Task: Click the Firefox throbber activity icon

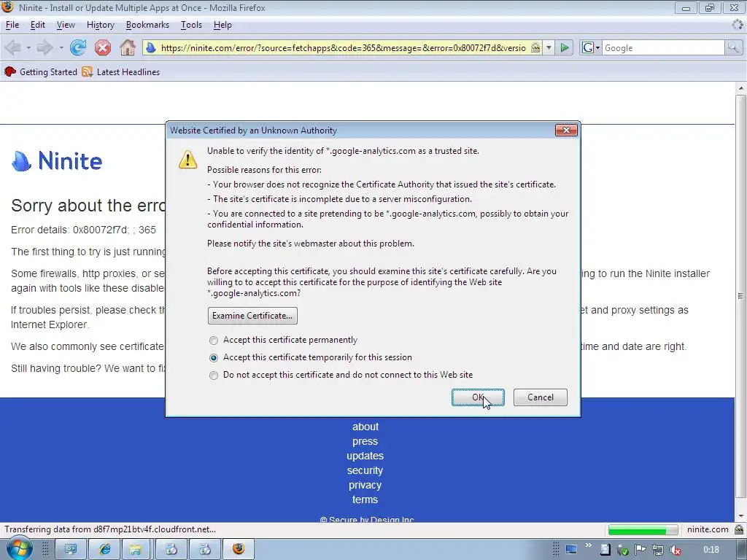Action: [x=737, y=25]
